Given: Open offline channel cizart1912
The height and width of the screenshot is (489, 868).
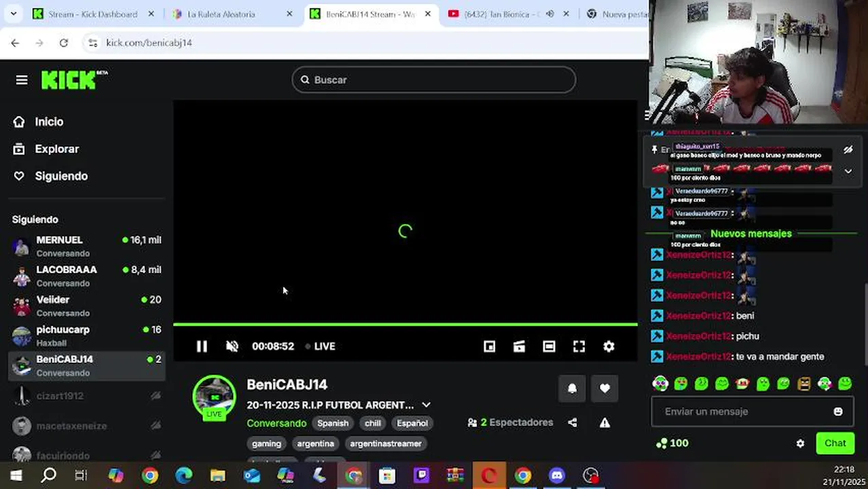Looking at the screenshot, I should 88,396.
